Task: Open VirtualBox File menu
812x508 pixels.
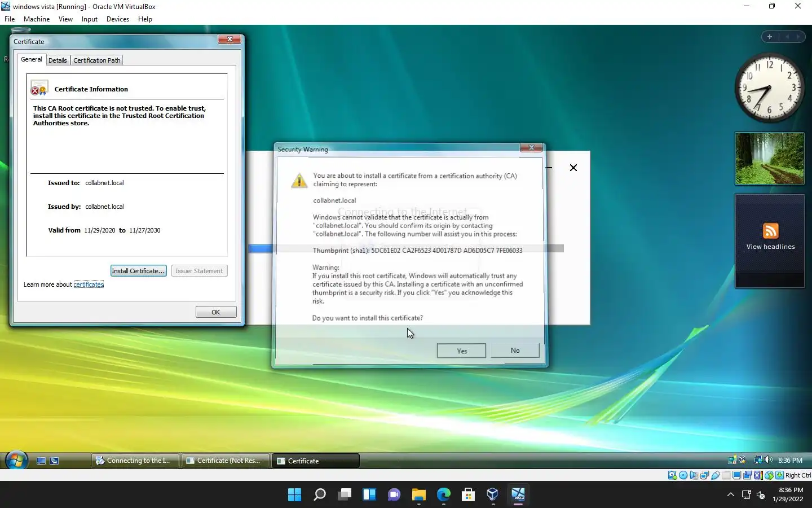Action: [x=10, y=19]
